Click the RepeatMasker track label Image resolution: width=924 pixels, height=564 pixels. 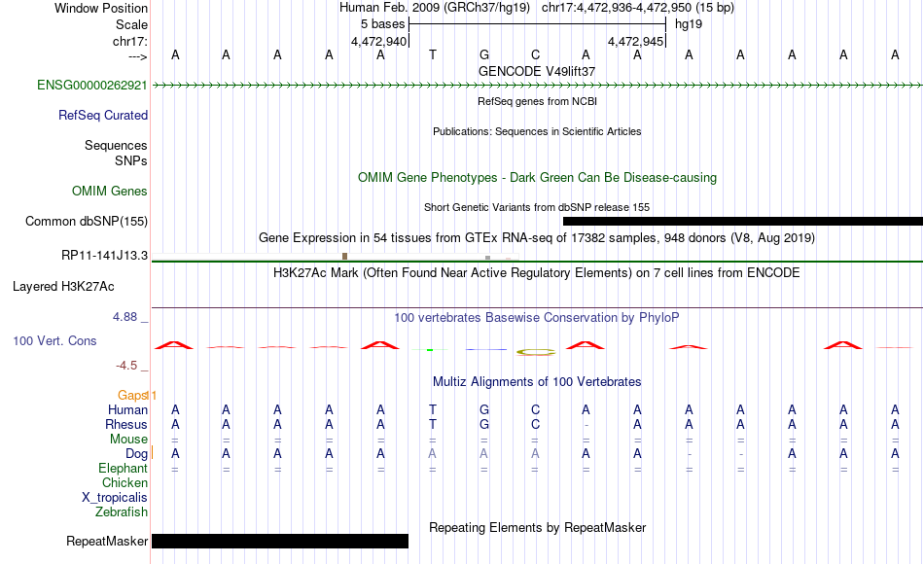point(107,541)
